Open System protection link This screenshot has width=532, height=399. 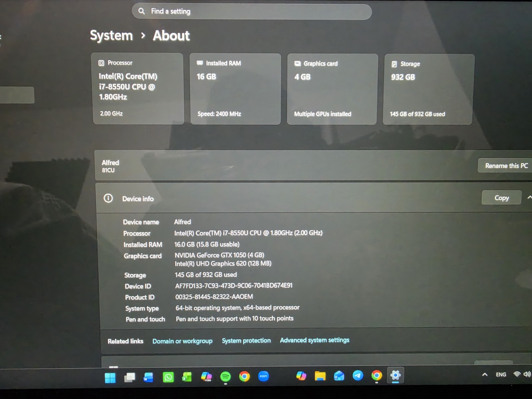pos(246,340)
